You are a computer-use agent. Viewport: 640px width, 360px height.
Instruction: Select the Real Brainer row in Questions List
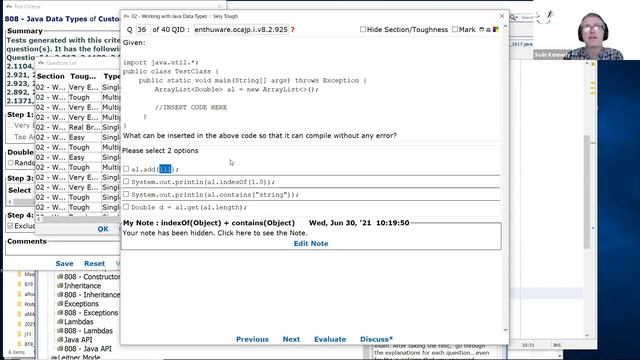pyautogui.click(x=78, y=127)
